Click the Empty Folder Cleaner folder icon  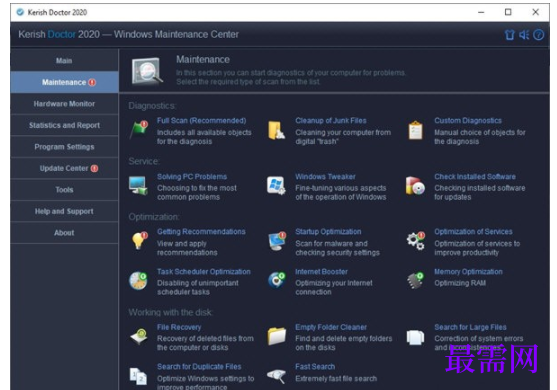[x=277, y=336]
